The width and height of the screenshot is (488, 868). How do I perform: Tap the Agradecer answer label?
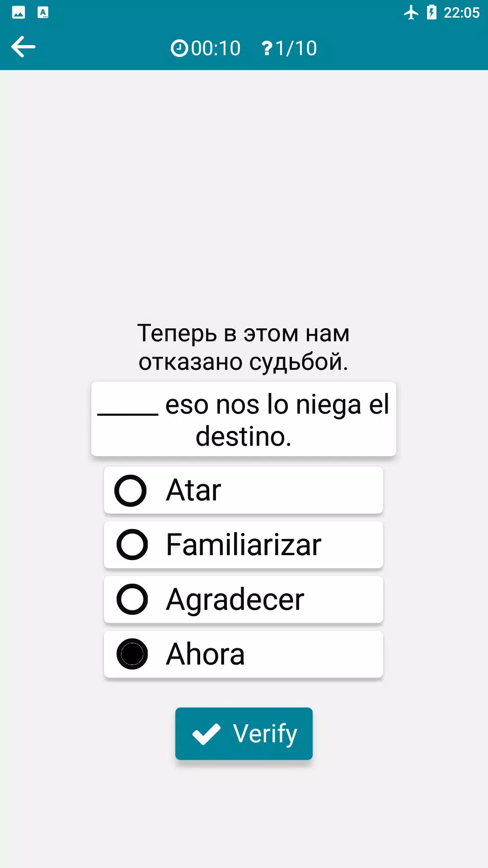[x=235, y=599]
